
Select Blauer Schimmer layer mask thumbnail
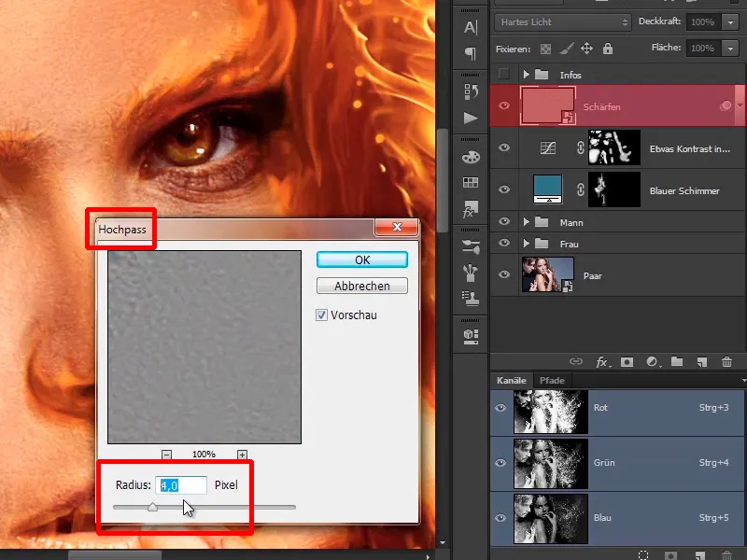[x=614, y=189]
